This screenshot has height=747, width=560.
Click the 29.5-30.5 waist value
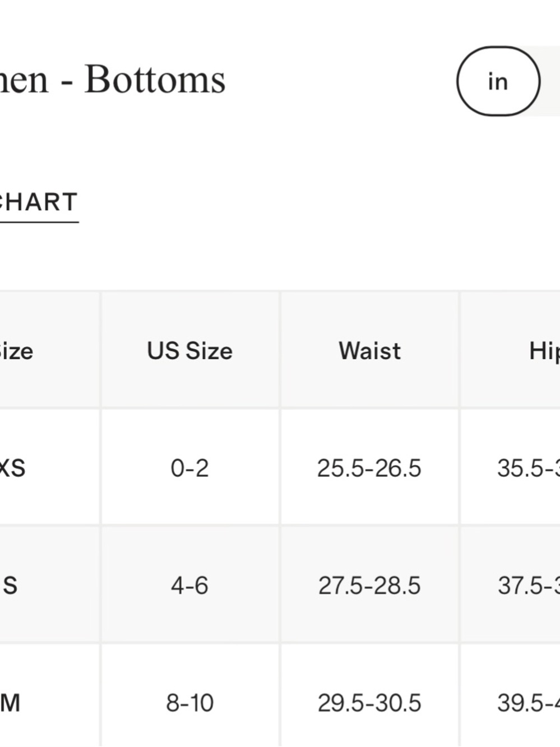click(369, 703)
